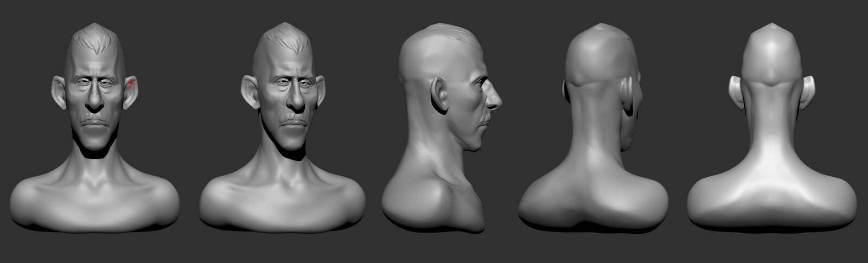The image size is (868, 263).
Task: Select the straight back view bust
Action: point(772,128)
